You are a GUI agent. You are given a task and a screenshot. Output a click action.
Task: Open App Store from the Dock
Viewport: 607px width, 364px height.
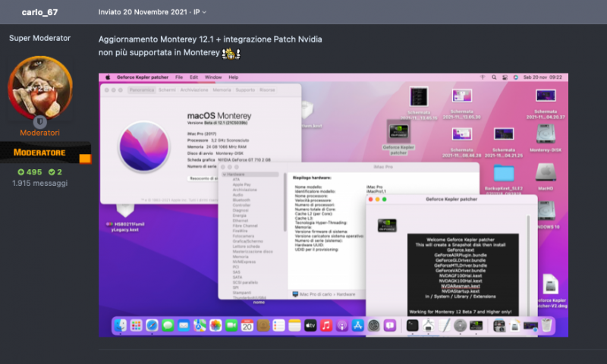coord(357,326)
